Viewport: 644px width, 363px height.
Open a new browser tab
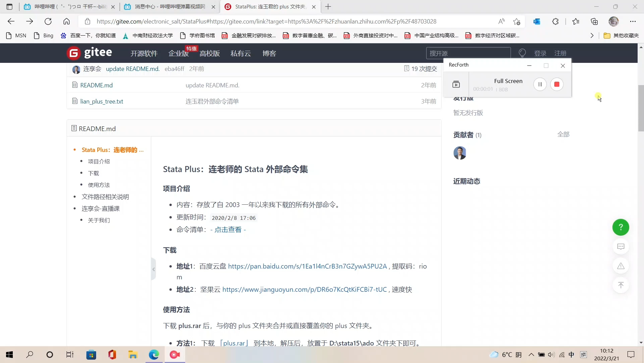click(328, 7)
